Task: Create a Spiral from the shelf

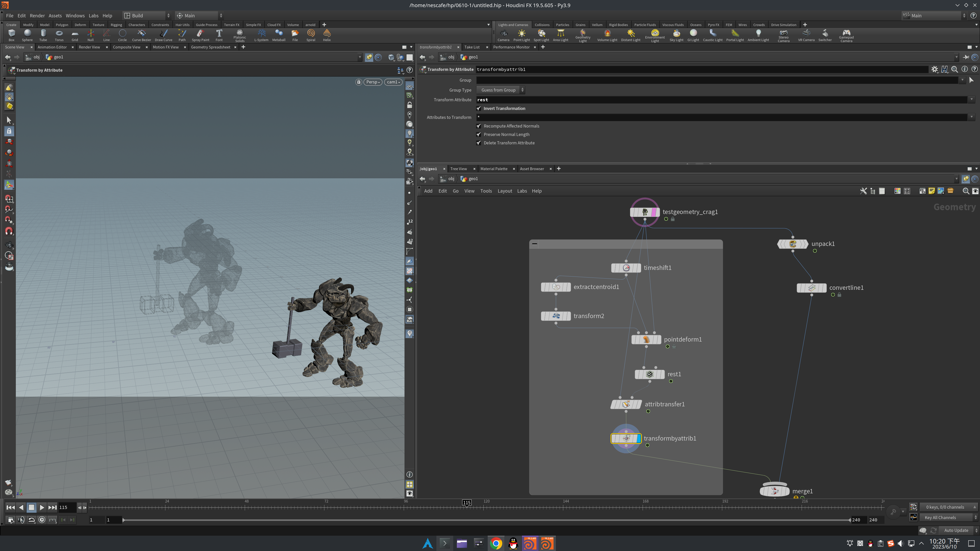Action: click(x=311, y=35)
